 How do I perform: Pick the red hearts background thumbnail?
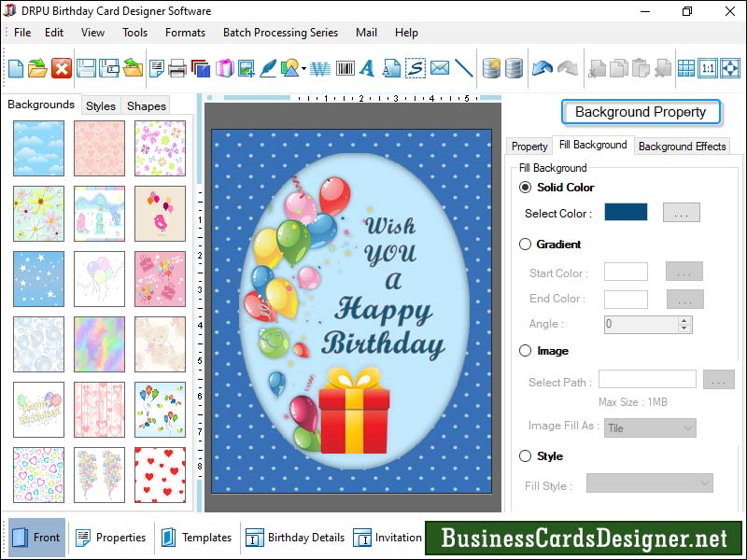point(160,473)
